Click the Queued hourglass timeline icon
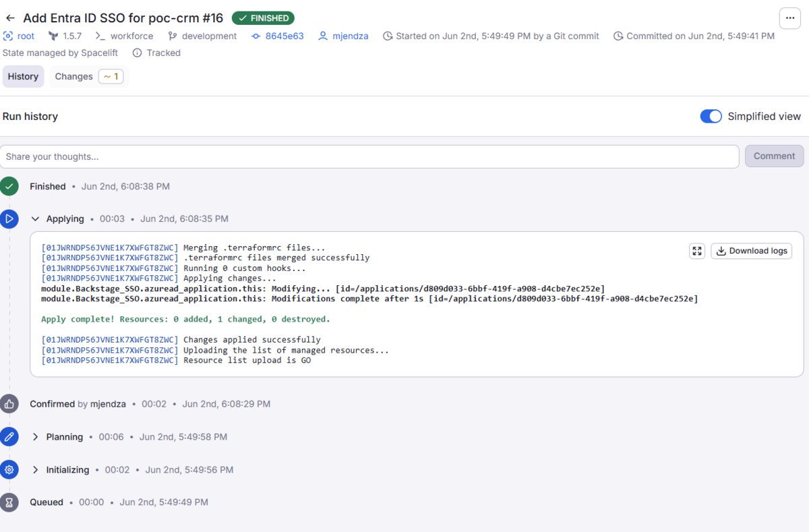 [x=9, y=502]
